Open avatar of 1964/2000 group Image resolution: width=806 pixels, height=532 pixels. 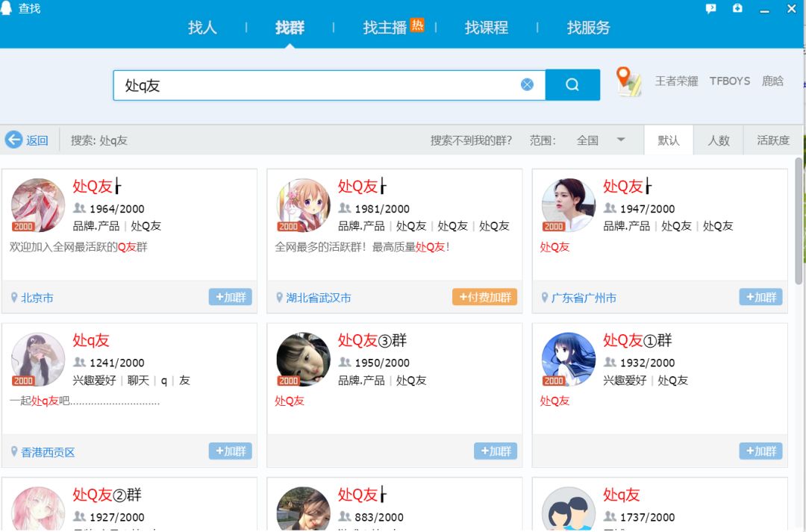[x=38, y=205]
